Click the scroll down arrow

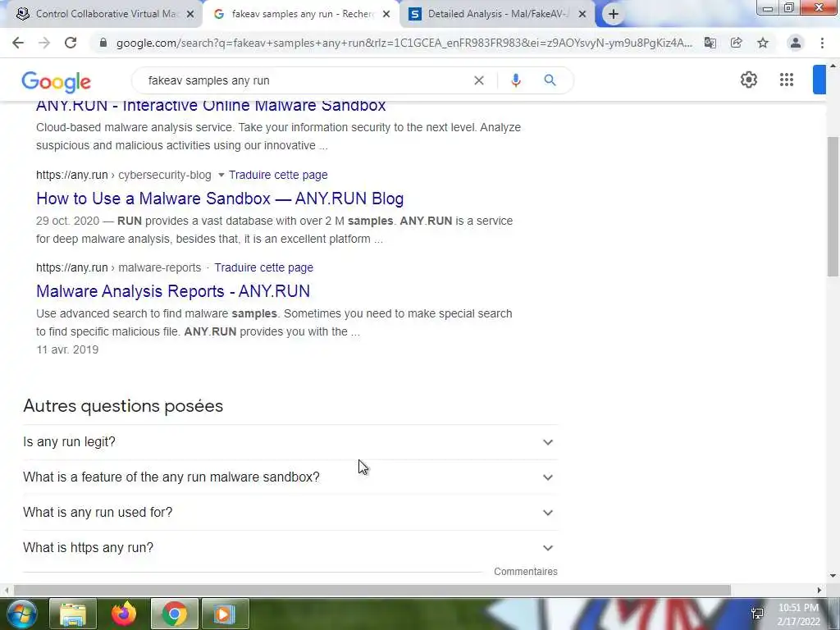[833, 577]
